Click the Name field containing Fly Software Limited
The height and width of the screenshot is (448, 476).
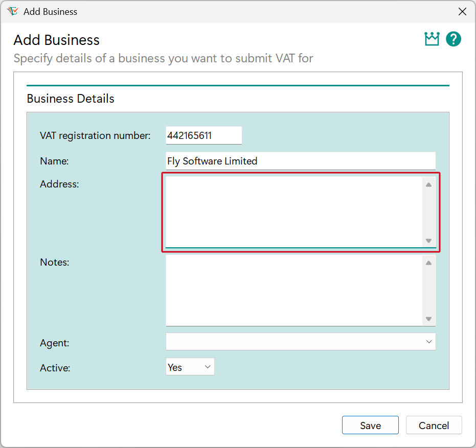click(x=301, y=161)
